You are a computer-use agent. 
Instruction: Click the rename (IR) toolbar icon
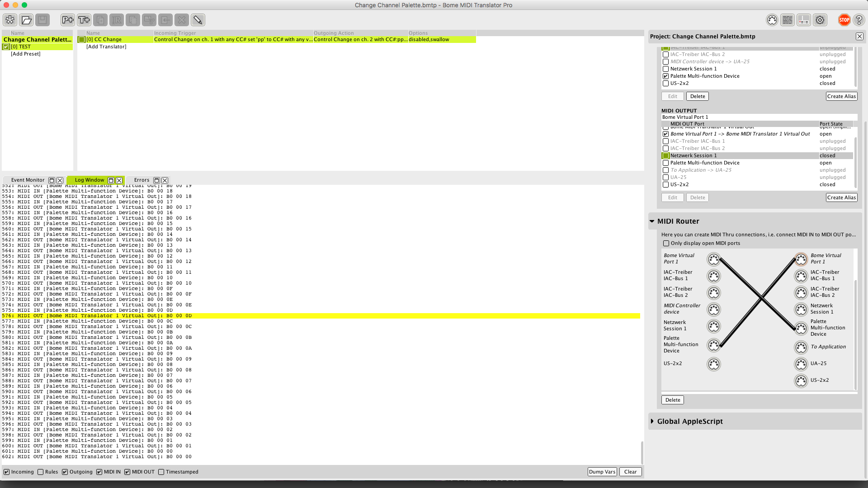tap(117, 20)
